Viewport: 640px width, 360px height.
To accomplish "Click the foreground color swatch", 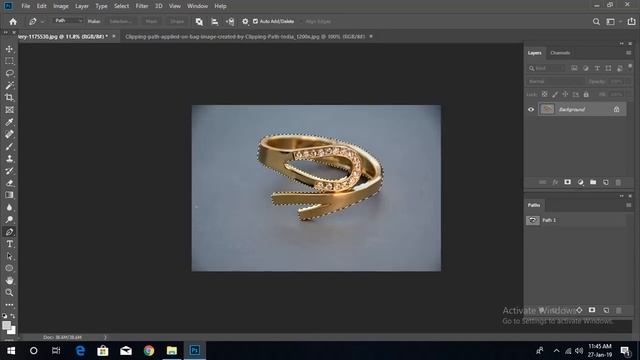I will tap(6, 325).
